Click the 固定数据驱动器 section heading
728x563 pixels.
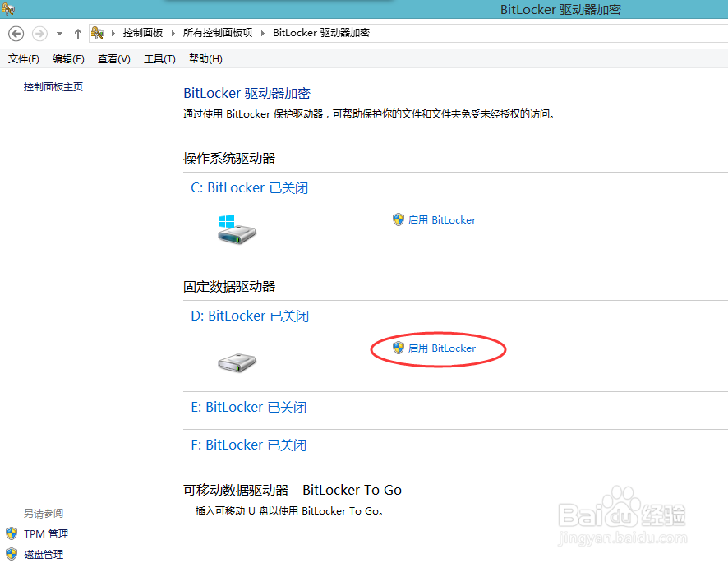(229, 287)
